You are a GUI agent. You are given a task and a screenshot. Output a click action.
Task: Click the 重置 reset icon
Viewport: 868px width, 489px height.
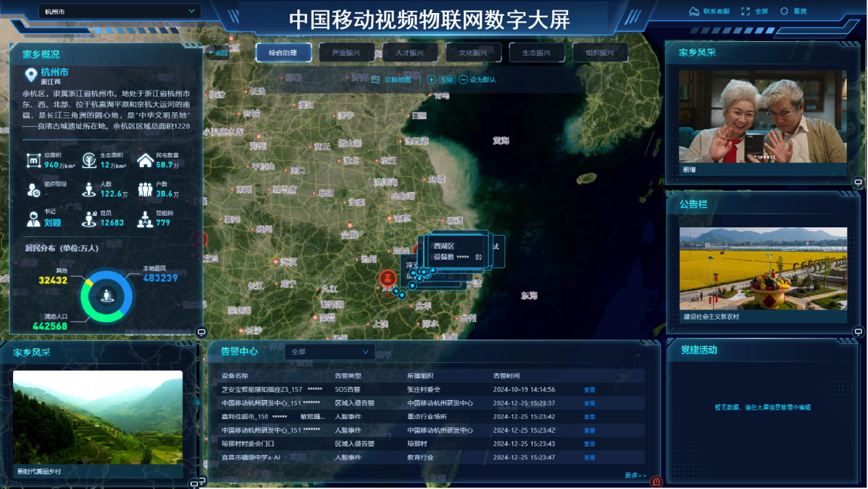coord(785,11)
